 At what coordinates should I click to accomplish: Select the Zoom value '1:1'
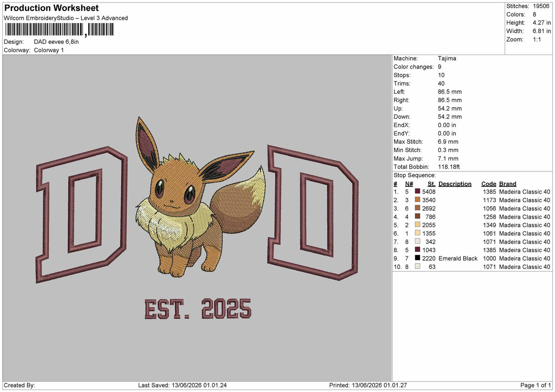[x=537, y=39]
